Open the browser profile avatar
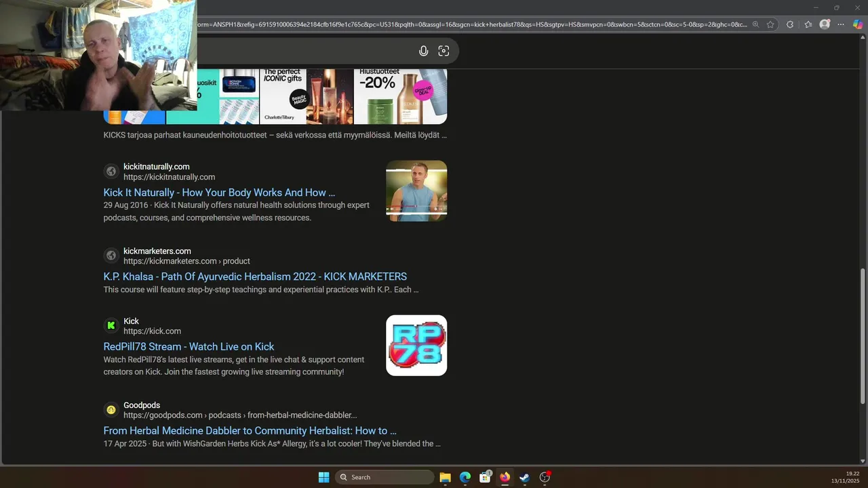868x488 pixels. (x=825, y=24)
